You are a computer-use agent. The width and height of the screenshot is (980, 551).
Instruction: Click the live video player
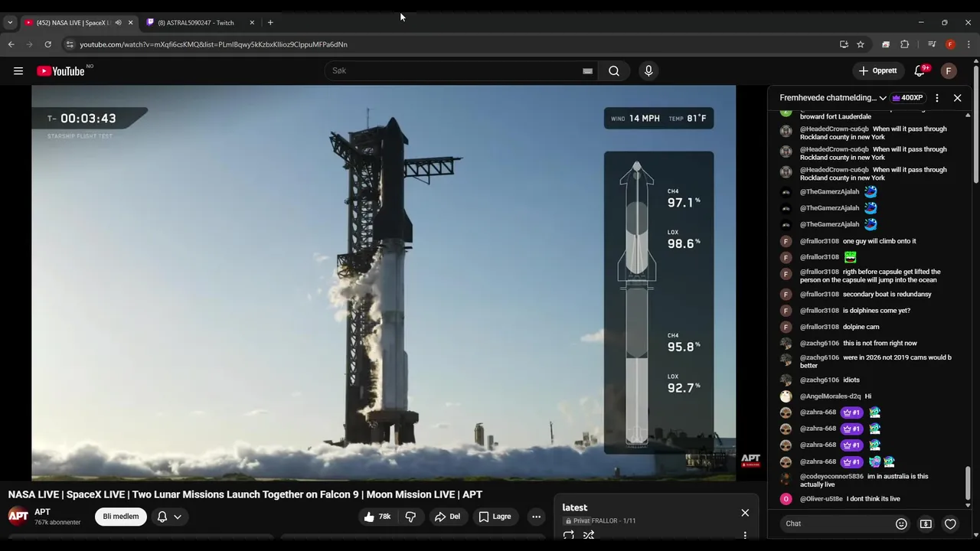[x=384, y=283]
